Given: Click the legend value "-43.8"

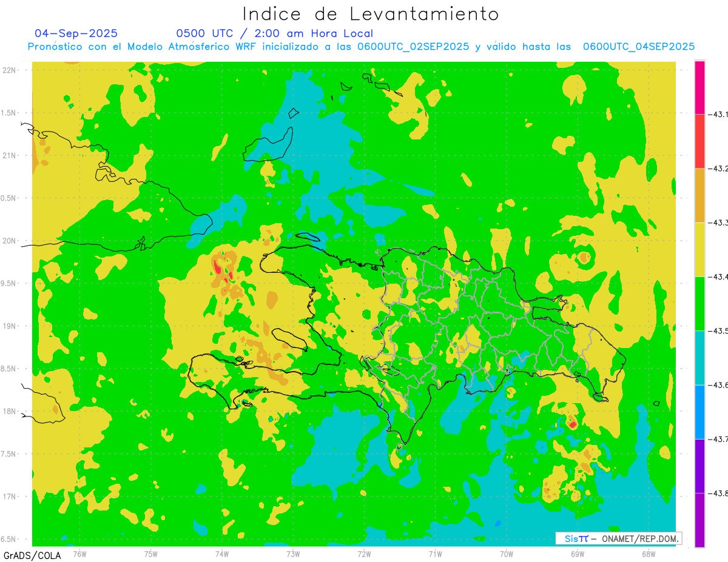Looking at the screenshot, I should click(717, 493).
